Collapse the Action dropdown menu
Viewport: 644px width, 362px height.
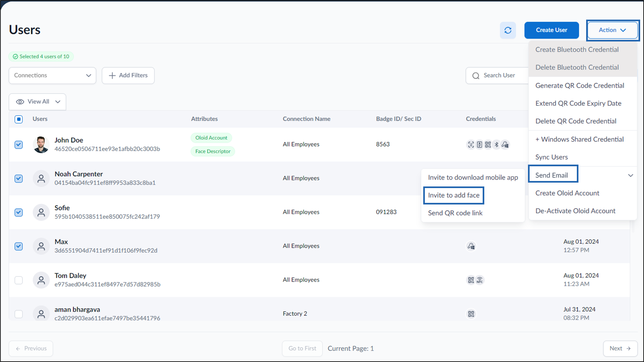pos(613,30)
